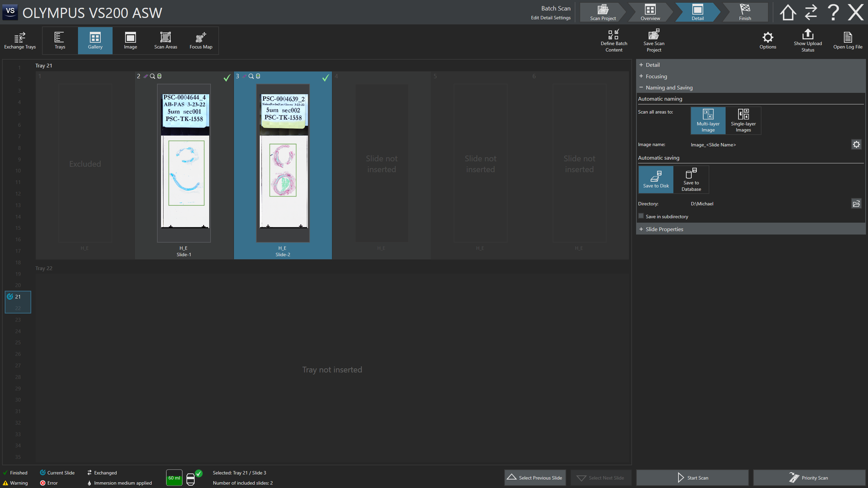The image size is (868, 488).
Task: Select Slide-1 thumbnail in Tray 21
Action: point(184,163)
